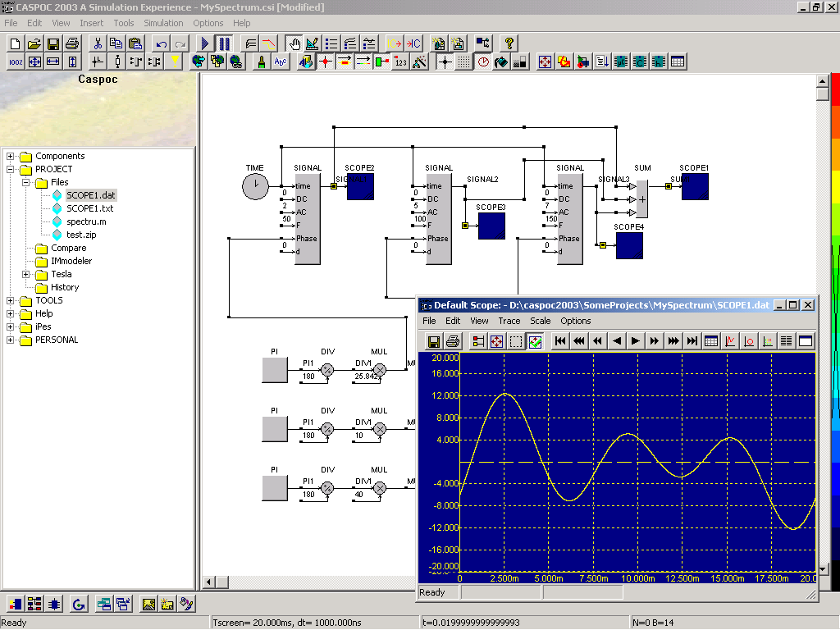
Task: Start simulation with the blue play icon
Action: point(204,43)
